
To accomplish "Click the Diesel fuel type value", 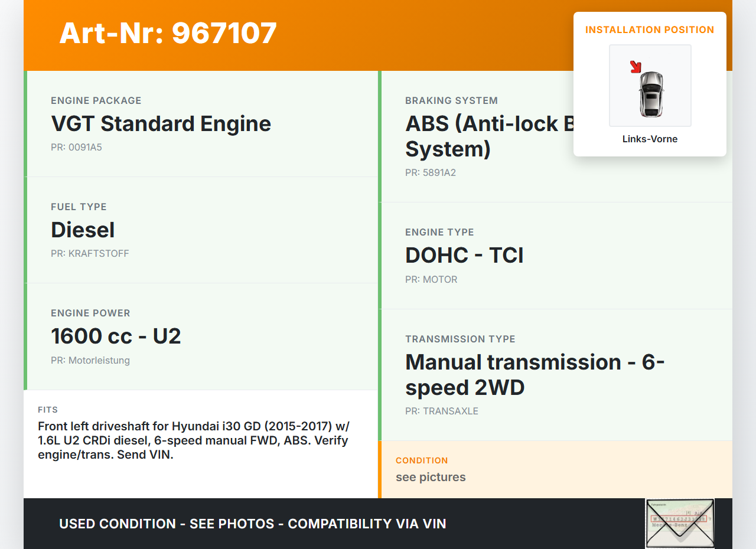I will [83, 230].
